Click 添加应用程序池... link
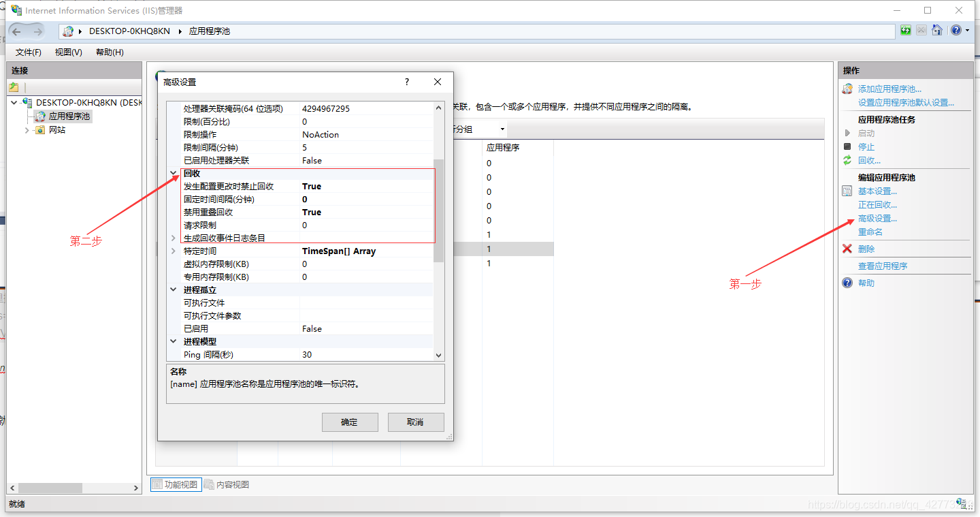This screenshot has height=517, width=980. click(889, 89)
